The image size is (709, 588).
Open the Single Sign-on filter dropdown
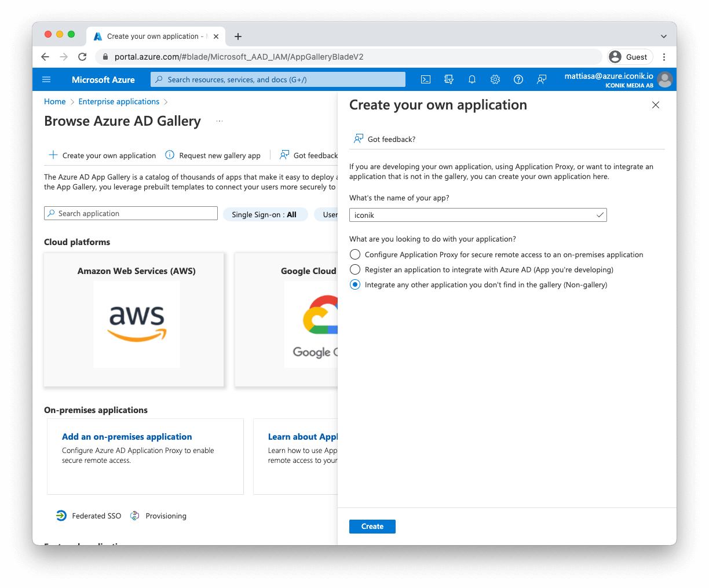[x=265, y=214]
